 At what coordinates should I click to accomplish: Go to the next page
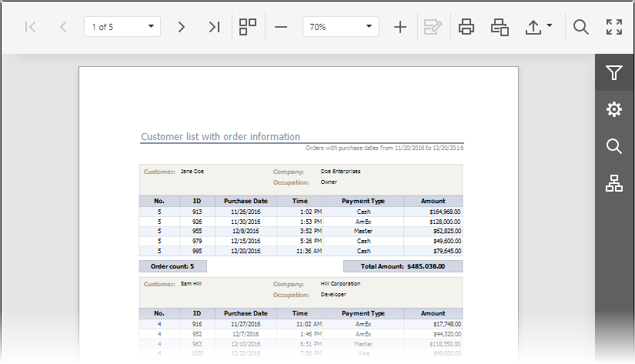click(x=182, y=27)
